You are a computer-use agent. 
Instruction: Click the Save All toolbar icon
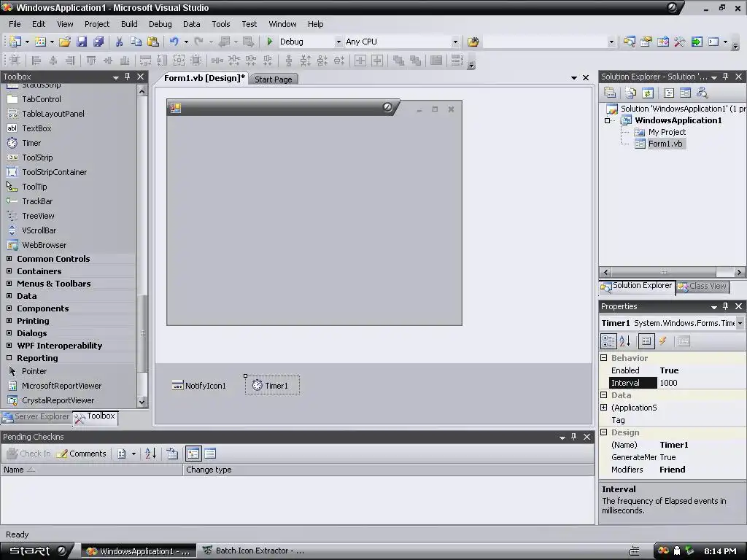98,42
